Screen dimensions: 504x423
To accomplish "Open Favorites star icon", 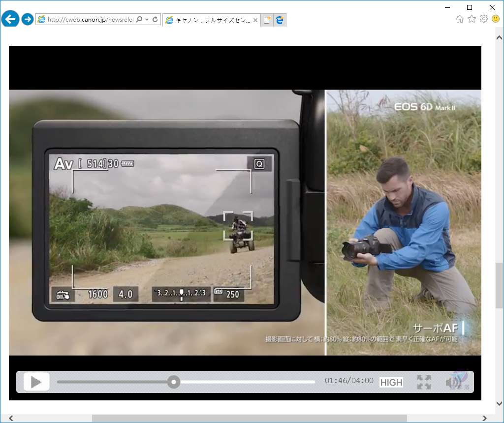I will pos(472,19).
